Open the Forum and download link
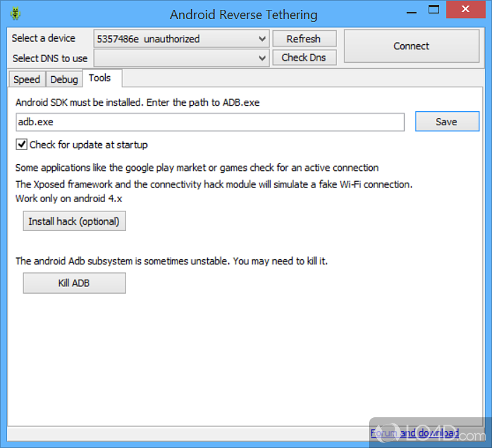 point(414,433)
